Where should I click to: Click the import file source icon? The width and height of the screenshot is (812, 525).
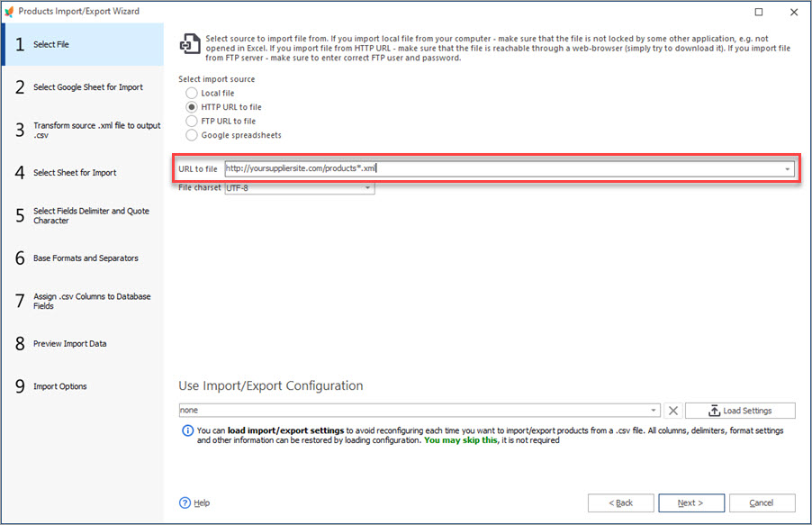point(190,44)
